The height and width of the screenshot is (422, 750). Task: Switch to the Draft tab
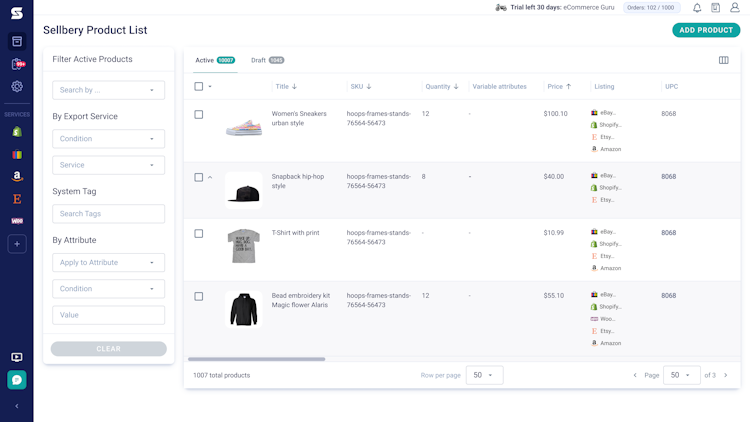tap(267, 60)
